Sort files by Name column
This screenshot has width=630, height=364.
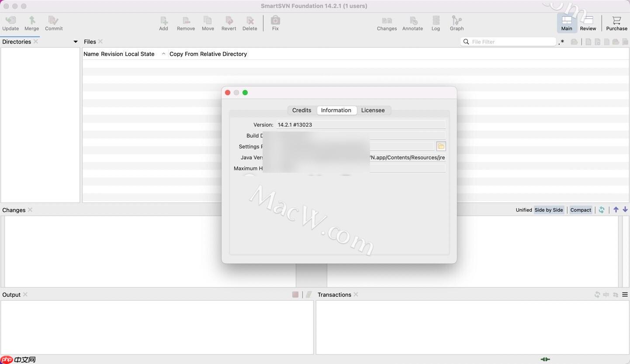[x=91, y=54]
